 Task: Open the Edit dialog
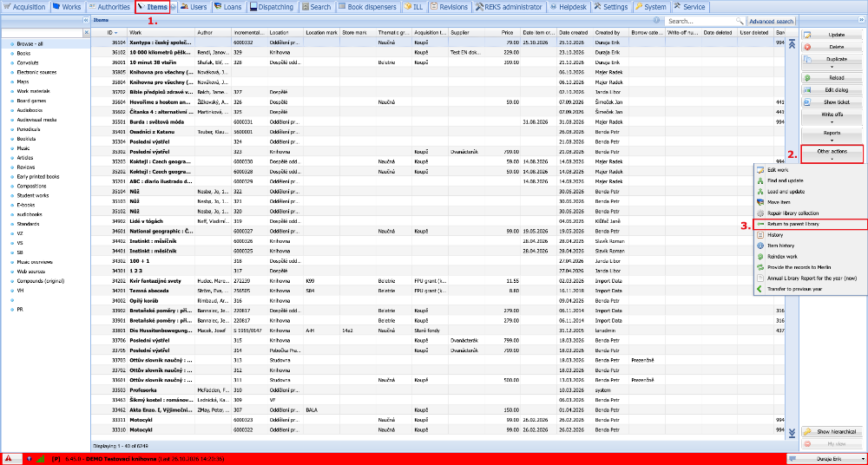832,90
